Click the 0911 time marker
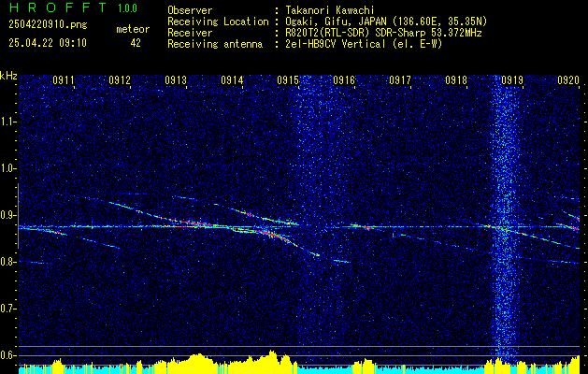Viewport: 588px width, 374px height. [64, 80]
